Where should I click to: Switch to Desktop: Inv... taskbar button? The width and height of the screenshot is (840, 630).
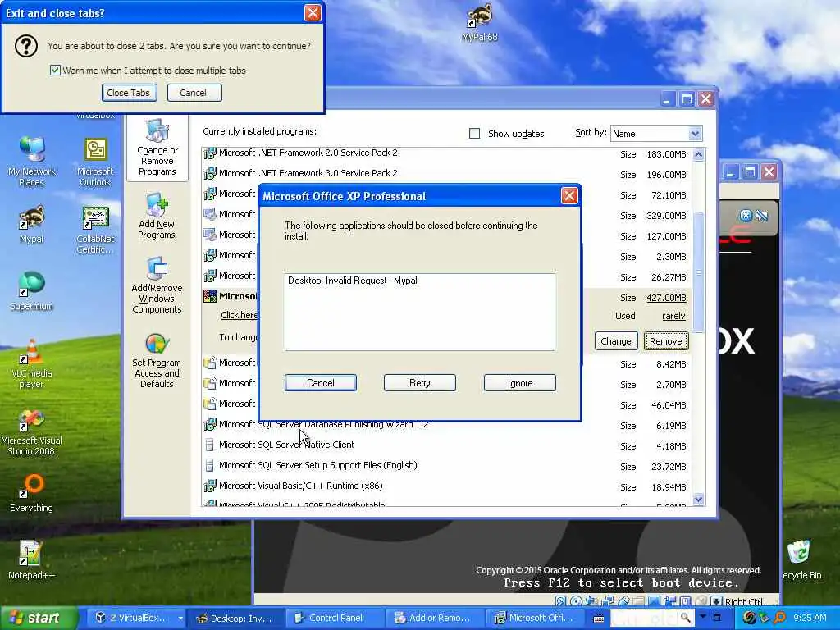coord(236,619)
